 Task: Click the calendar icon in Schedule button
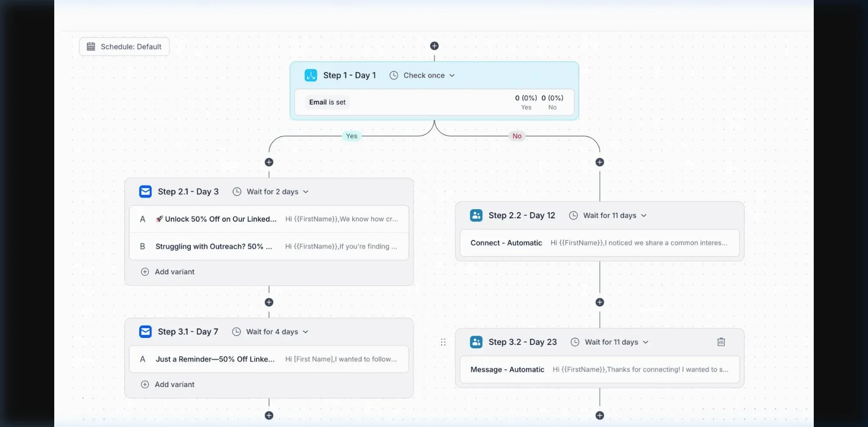91,47
